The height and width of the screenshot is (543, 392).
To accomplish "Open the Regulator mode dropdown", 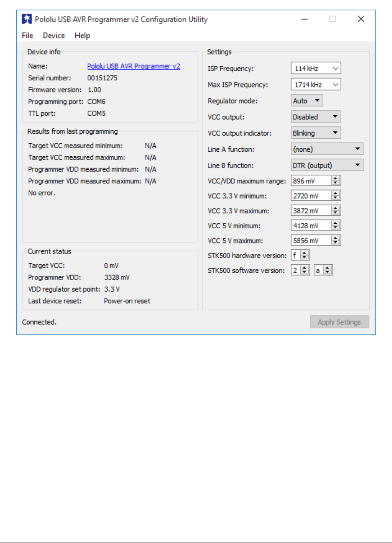I will 307,101.
